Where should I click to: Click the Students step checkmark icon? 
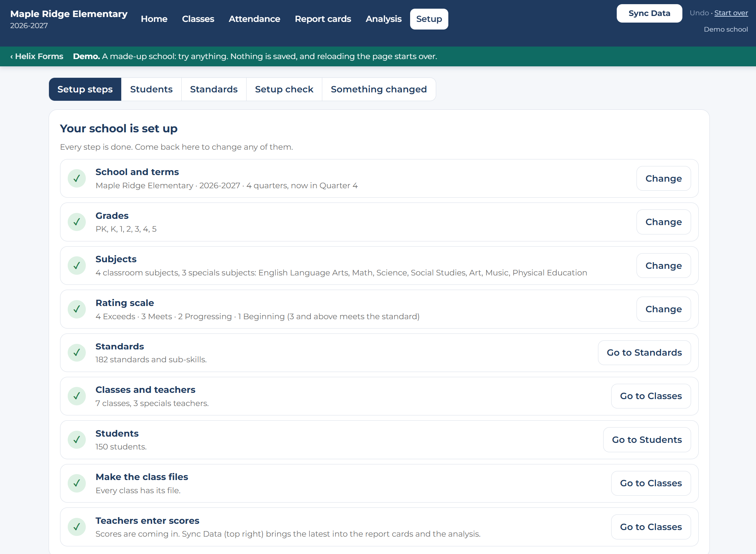point(77,440)
